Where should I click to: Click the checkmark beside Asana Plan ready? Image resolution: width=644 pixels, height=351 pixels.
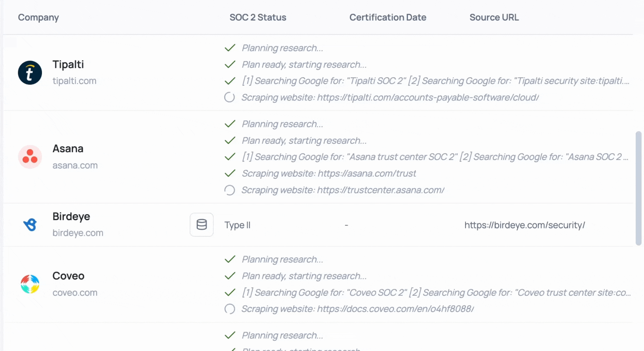coord(230,141)
